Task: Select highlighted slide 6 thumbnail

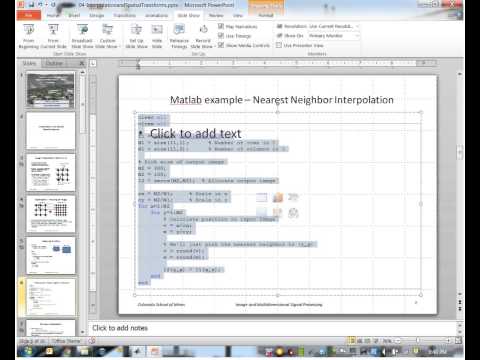Action: [51, 297]
